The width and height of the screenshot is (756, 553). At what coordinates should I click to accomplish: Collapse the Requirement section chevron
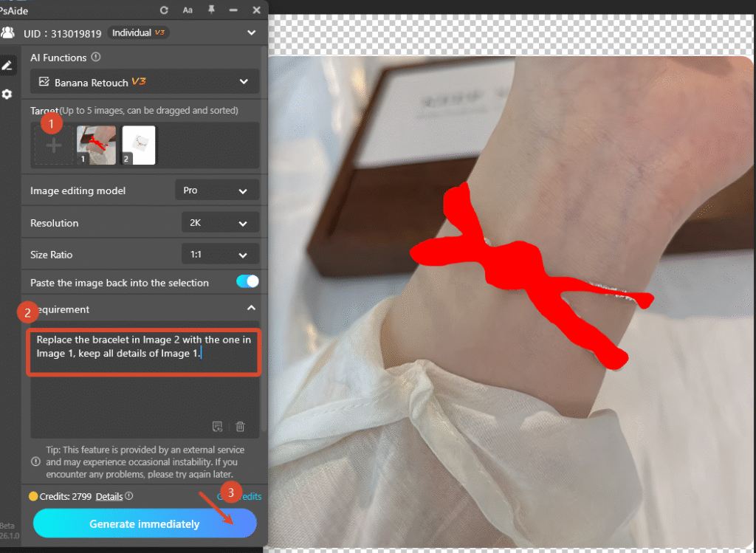point(251,309)
